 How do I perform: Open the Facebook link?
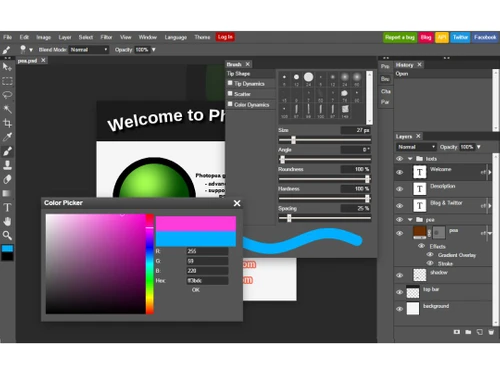(485, 37)
